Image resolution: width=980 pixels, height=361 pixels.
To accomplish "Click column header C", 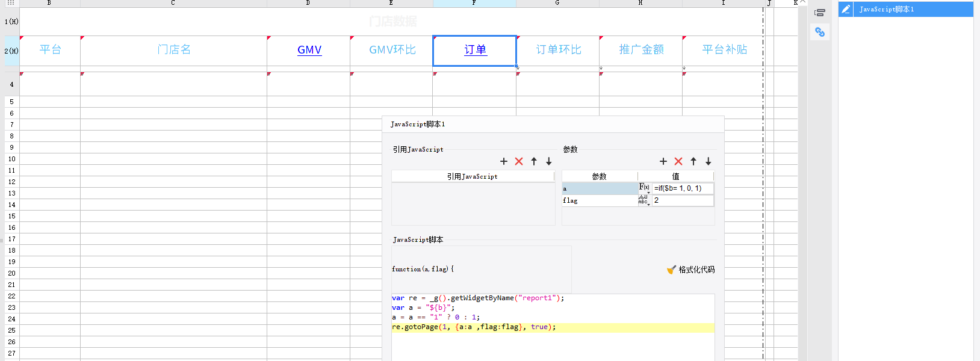I will (173, 3).
